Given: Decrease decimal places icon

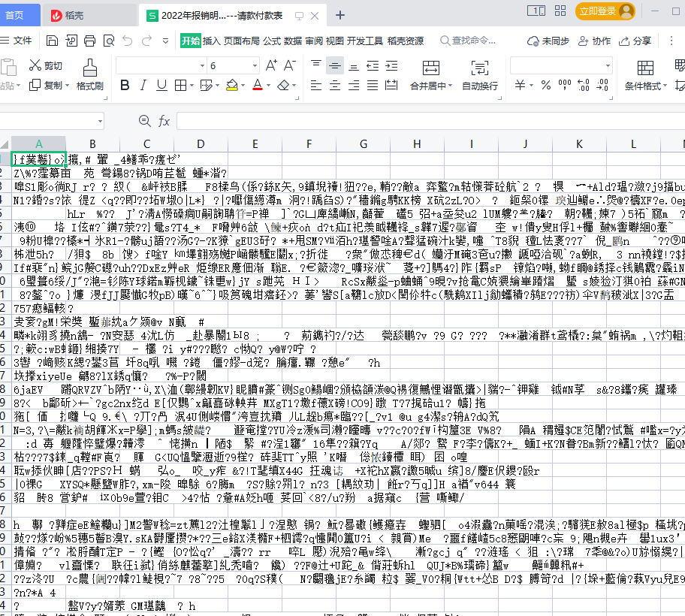Looking at the screenshot, I should [602, 85].
